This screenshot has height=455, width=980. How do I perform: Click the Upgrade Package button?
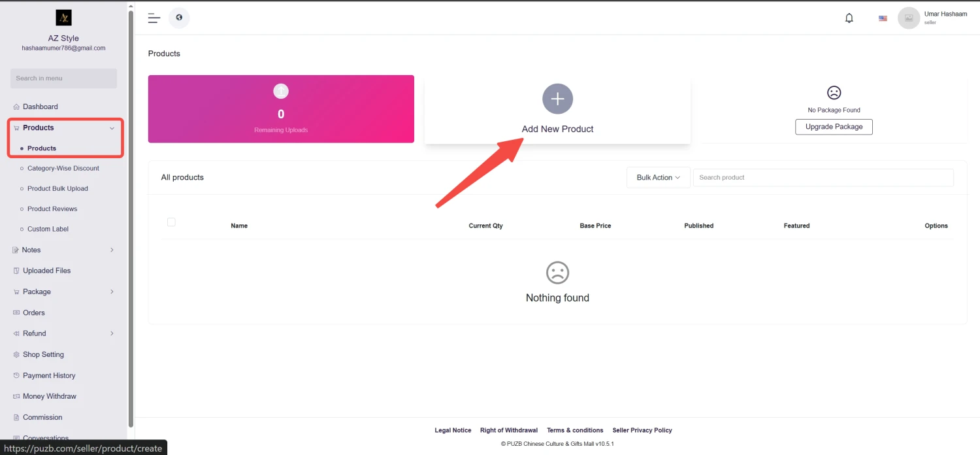pyautogui.click(x=834, y=127)
